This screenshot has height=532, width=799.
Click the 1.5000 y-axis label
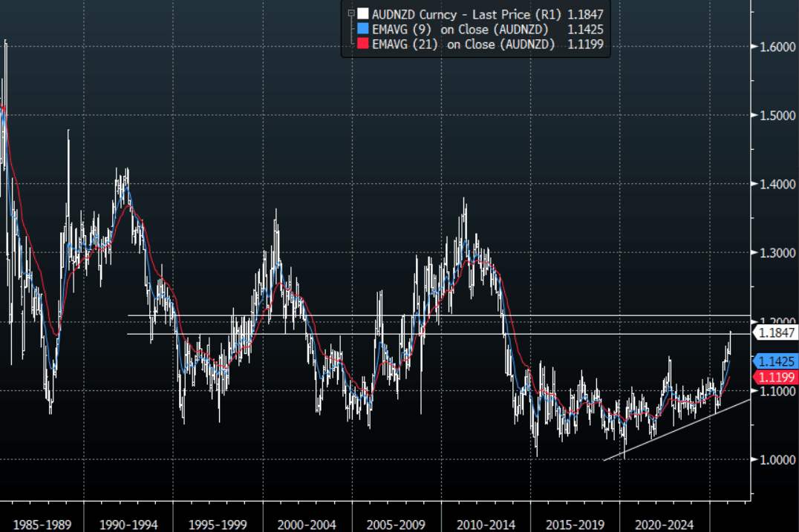(777, 116)
